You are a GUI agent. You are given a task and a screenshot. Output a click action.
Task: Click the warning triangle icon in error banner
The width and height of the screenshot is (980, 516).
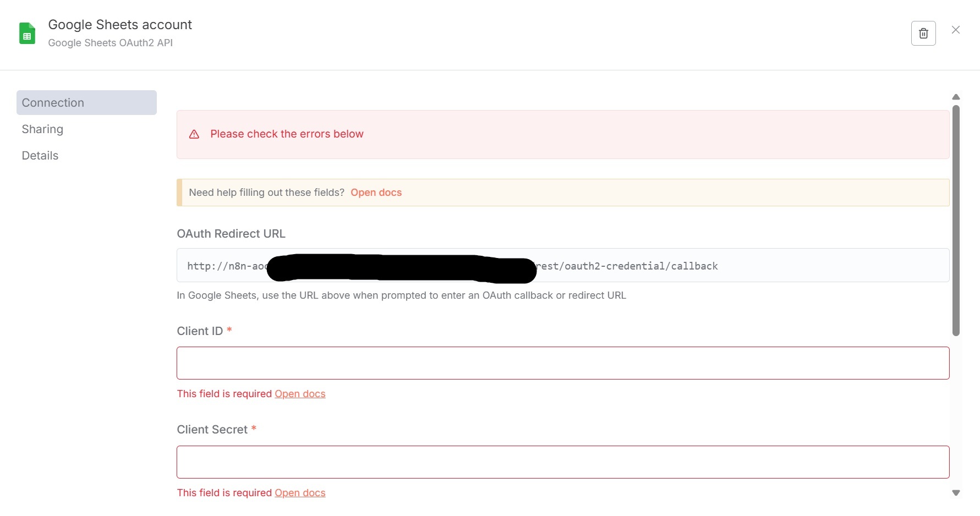pos(194,134)
